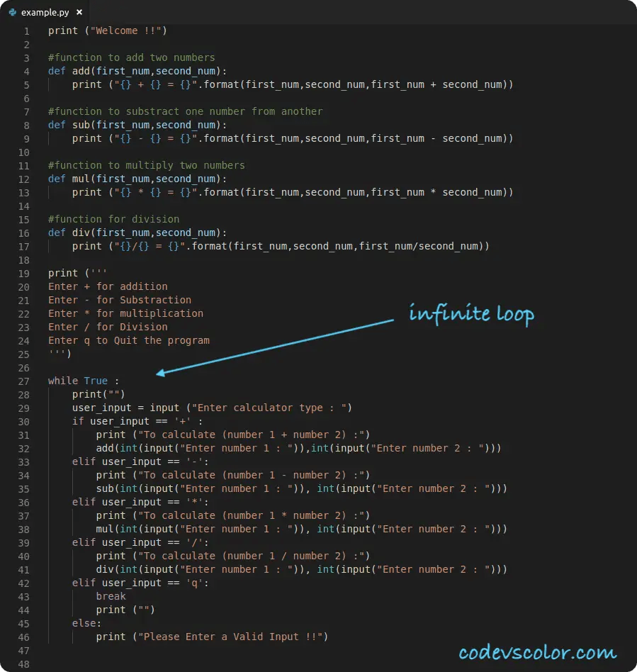
Task: Click "To calculate (number 1 + number 2) :" string
Action: coord(251,435)
